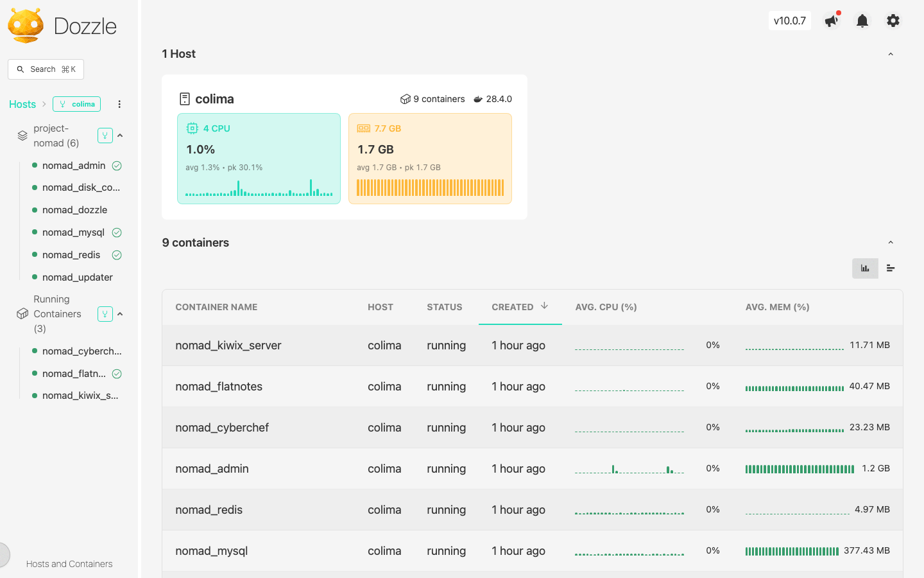924x578 pixels.
Task: Sort by Avg. Mem (%) column
Action: pyautogui.click(x=778, y=307)
